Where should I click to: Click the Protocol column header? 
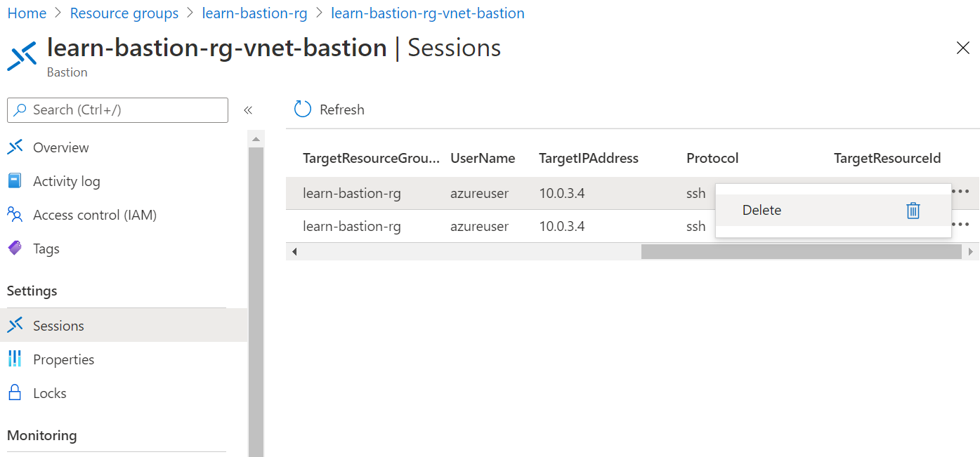pos(712,158)
